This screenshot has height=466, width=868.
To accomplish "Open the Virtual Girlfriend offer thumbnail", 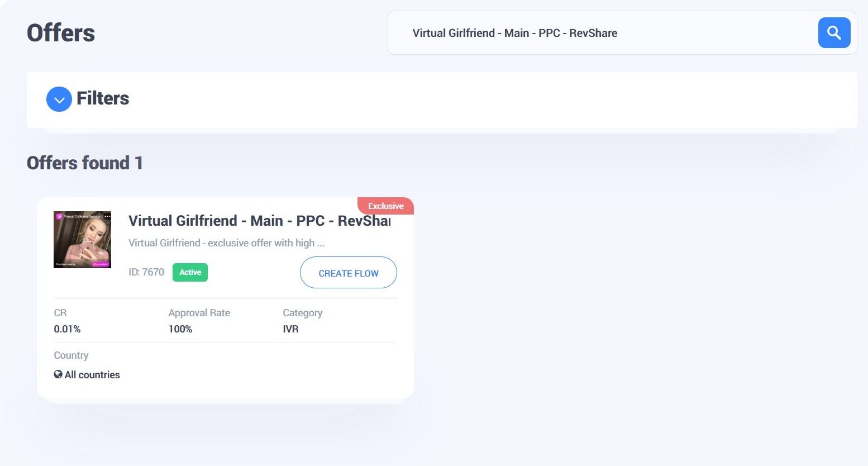I will pyautogui.click(x=82, y=240).
